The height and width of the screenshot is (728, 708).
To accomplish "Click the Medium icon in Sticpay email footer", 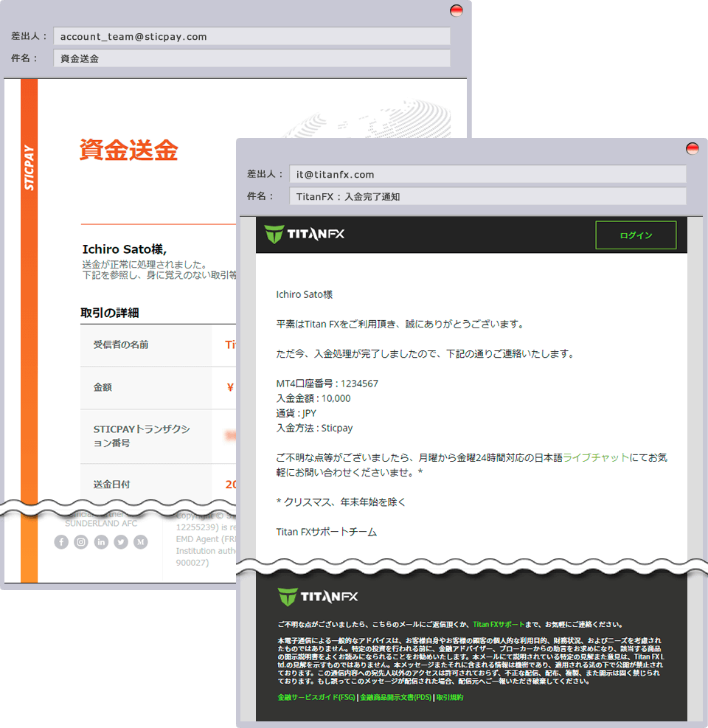I will 141,542.
